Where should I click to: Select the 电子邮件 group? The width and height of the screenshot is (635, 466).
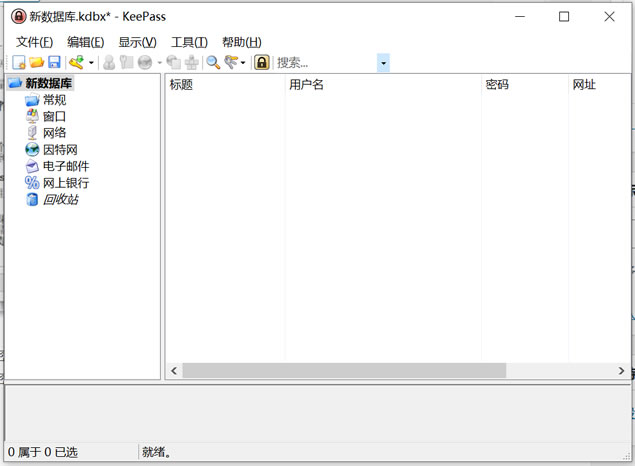tap(66, 166)
